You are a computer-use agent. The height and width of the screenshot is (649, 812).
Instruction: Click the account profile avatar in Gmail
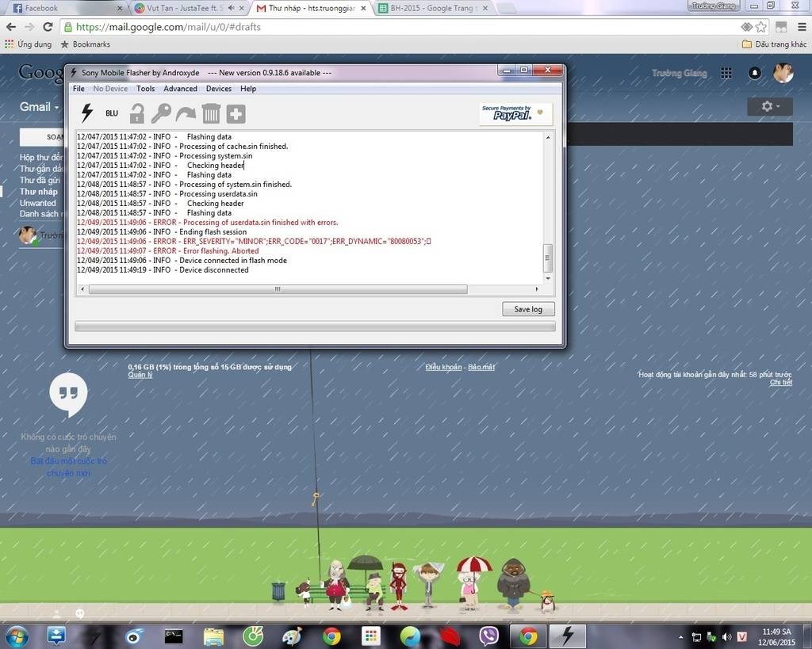click(x=783, y=73)
